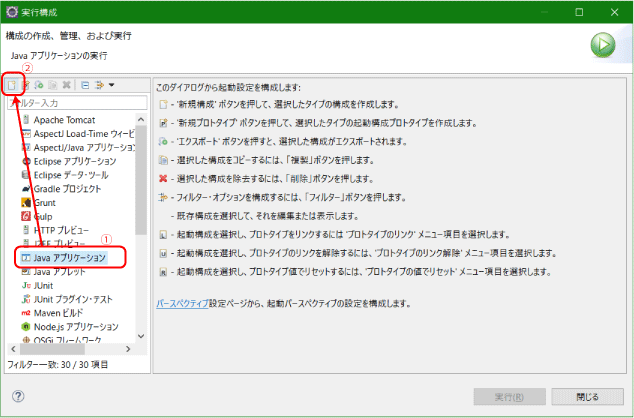This screenshot has width=634, height=418.
Task: Click the '新規構成' instruction line text
Action: coord(285,104)
